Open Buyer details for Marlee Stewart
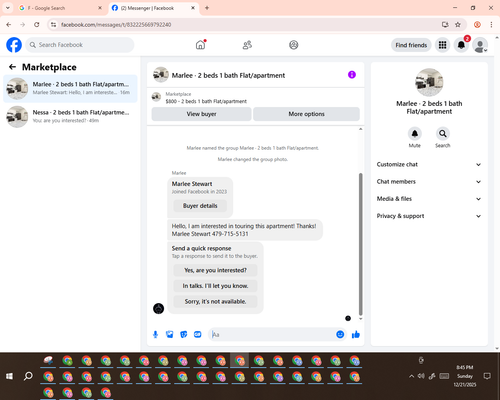Screen dimensions: 500x400 (200, 206)
